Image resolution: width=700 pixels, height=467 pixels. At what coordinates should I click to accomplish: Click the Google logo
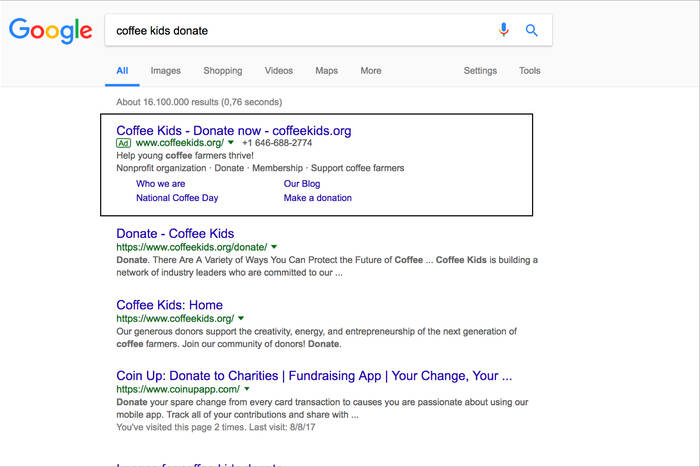50,31
